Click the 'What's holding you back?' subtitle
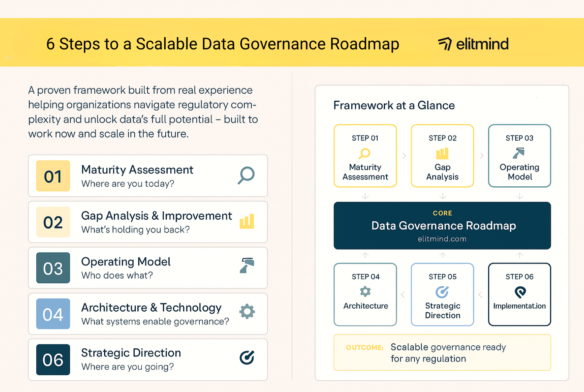Viewport: 584px width, 392px height. [135, 230]
